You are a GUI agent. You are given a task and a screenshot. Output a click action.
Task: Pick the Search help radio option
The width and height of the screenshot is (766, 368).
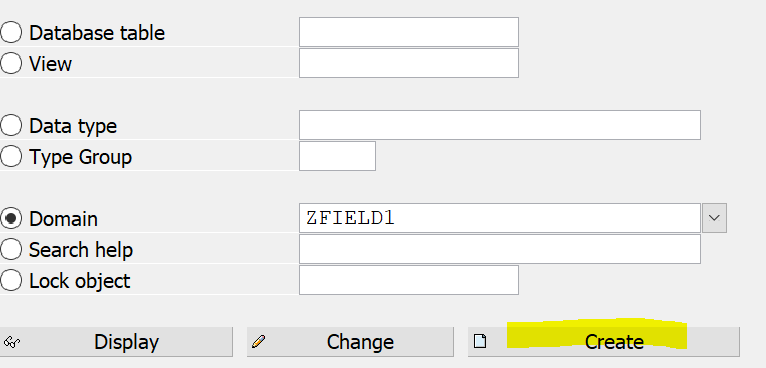[11, 250]
